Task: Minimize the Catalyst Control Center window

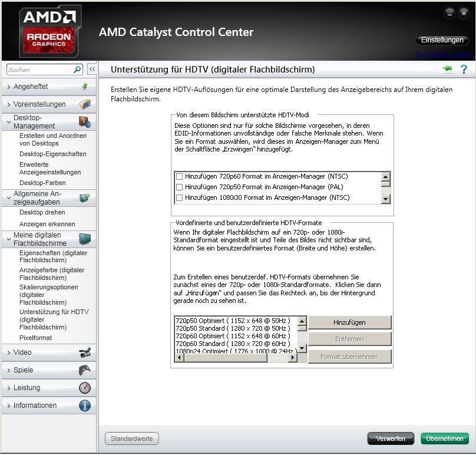Action: click(x=449, y=14)
